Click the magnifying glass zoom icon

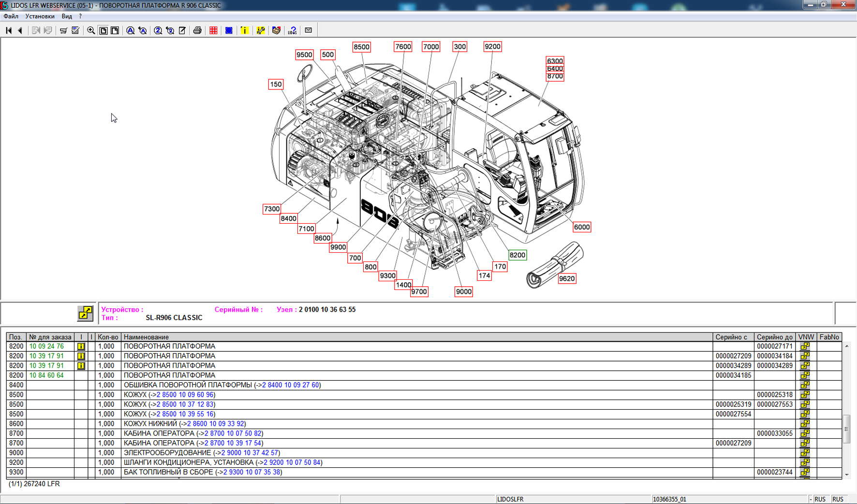coord(91,30)
